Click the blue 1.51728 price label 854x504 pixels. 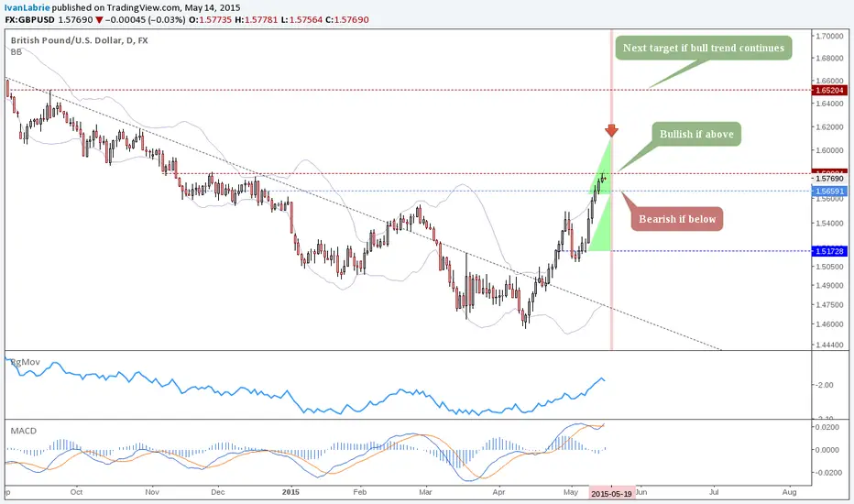829,251
